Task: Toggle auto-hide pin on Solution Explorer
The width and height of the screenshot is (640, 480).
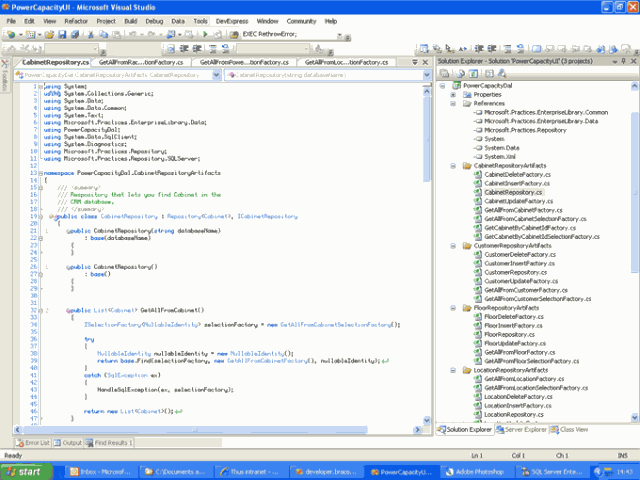Action: tap(624, 61)
